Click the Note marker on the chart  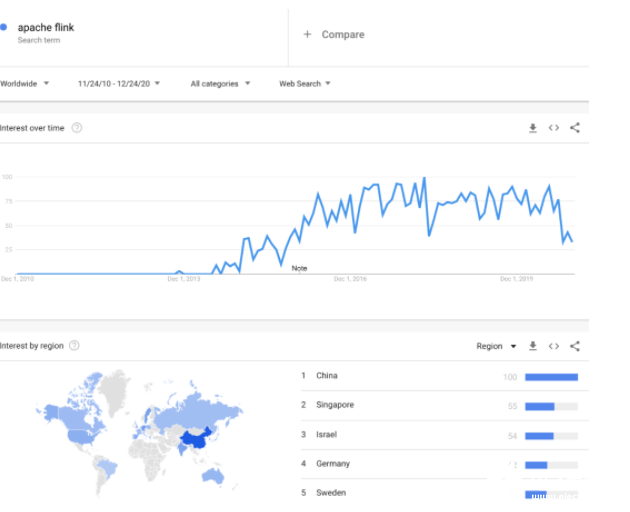pyautogui.click(x=299, y=268)
